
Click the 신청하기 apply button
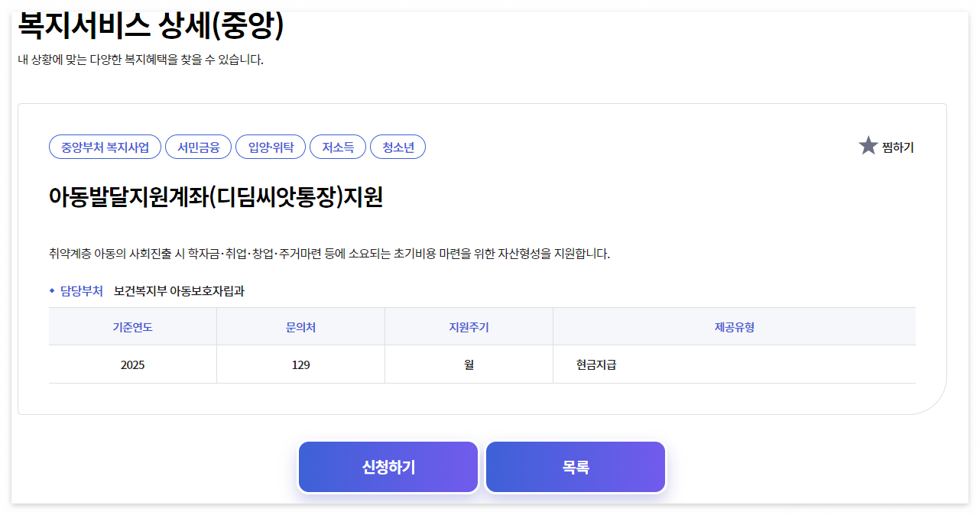pyautogui.click(x=388, y=467)
